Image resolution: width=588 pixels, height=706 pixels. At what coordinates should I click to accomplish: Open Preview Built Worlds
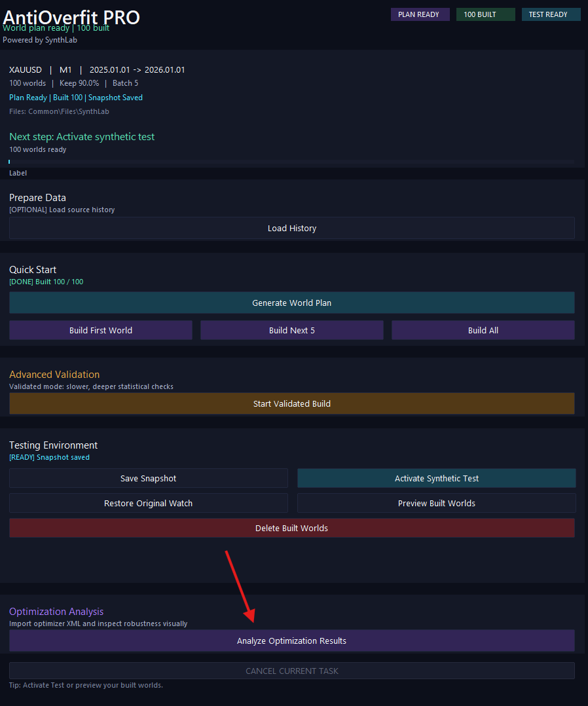(x=436, y=503)
